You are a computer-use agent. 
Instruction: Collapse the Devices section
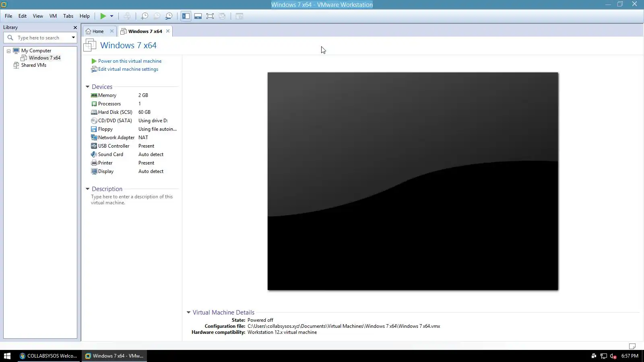87,87
